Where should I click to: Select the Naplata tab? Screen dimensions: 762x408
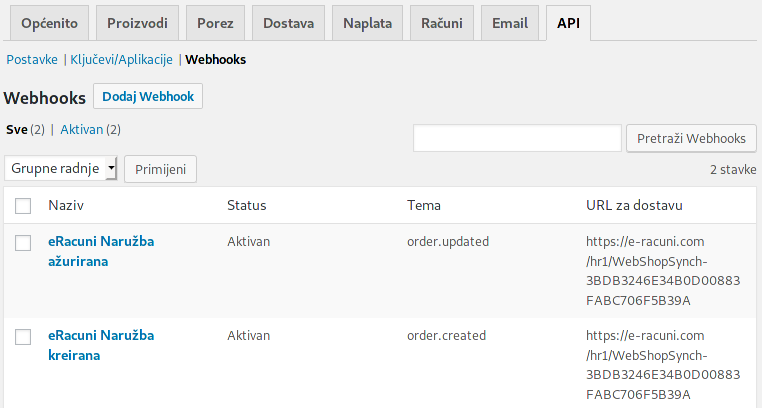pos(368,22)
